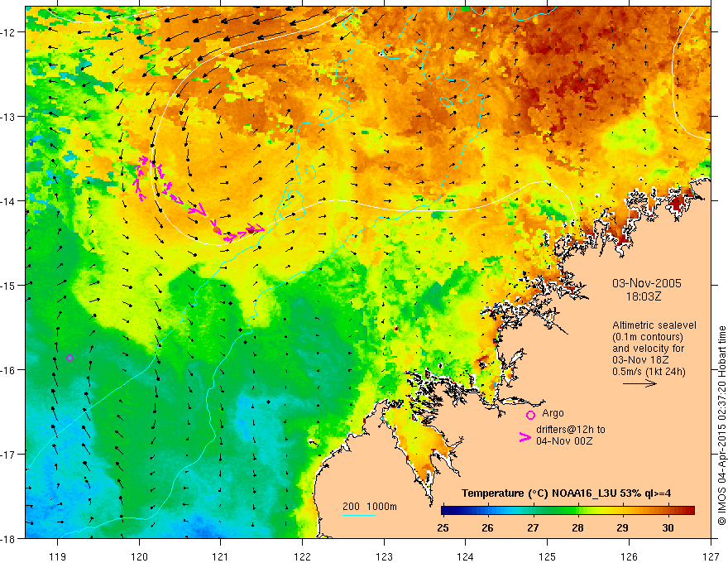This screenshot has width=728, height=563.
Task: Click the magenta Argo circle legend marker
Action: pos(530,415)
